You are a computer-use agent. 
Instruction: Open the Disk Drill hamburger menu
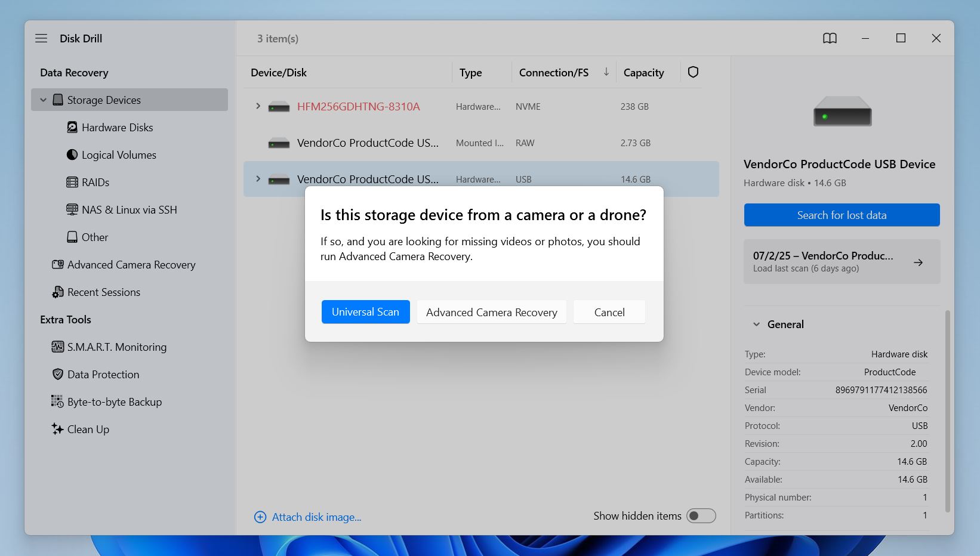click(x=41, y=38)
